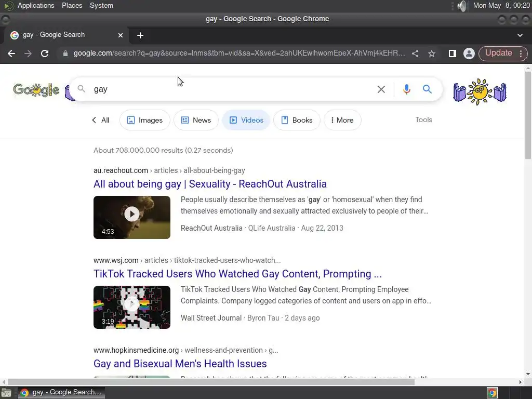Start voice search with microphone icon

(x=406, y=89)
